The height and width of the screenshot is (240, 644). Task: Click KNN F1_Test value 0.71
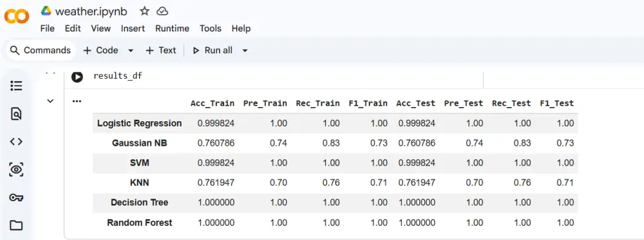[x=565, y=183]
